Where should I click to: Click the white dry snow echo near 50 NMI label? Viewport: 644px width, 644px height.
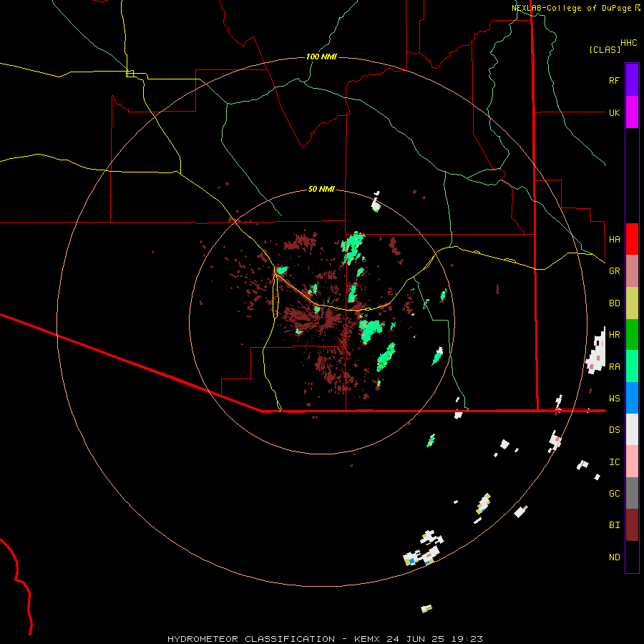pyautogui.click(x=376, y=203)
